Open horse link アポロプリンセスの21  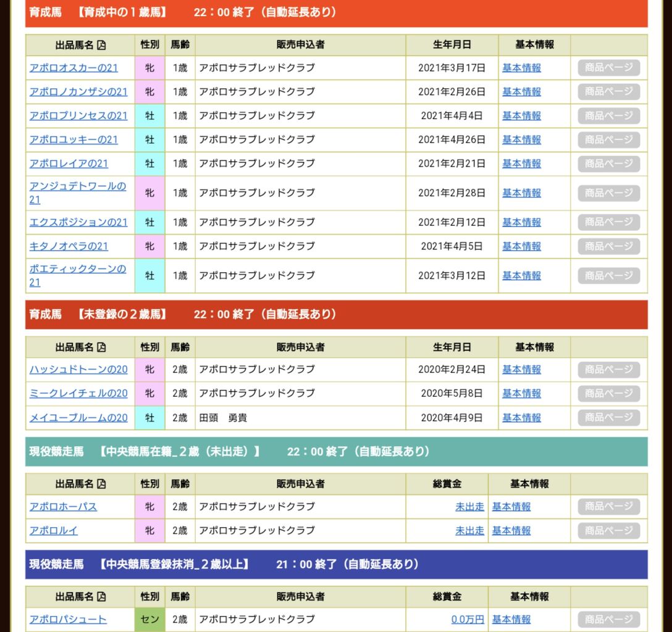pos(78,115)
